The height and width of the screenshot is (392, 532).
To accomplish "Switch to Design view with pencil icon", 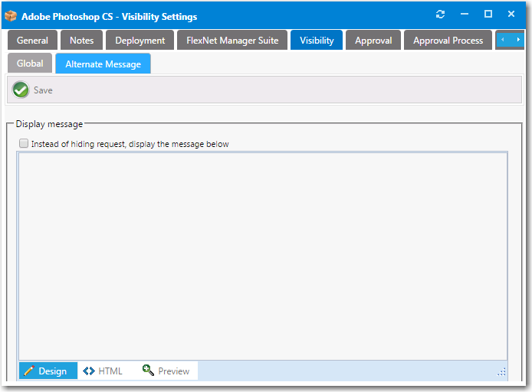I will pos(46,371).
